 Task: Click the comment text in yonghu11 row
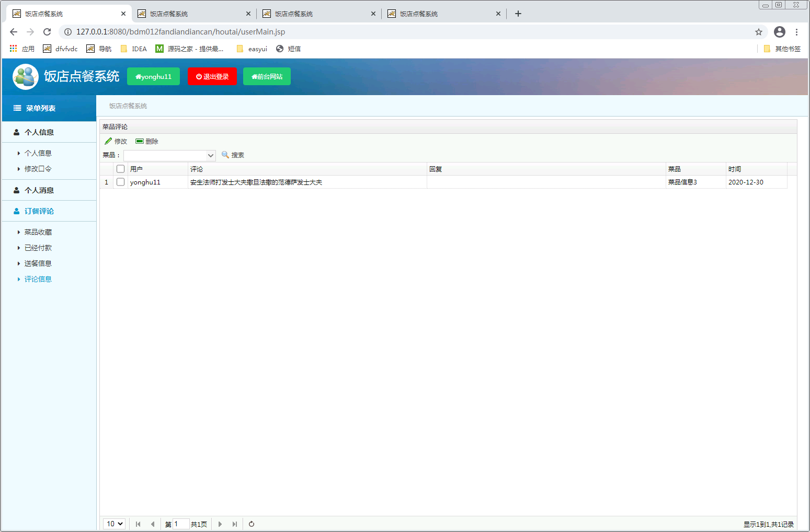pyautogui.click(x=256, y=182)
